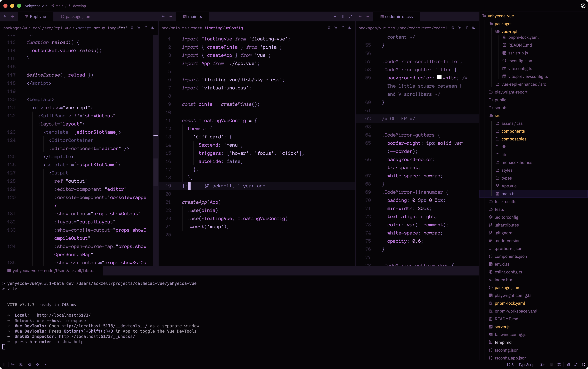The image size is (588, 369).
Task: Open buffer search in main.ts toolbar
Action: point(329,28)
